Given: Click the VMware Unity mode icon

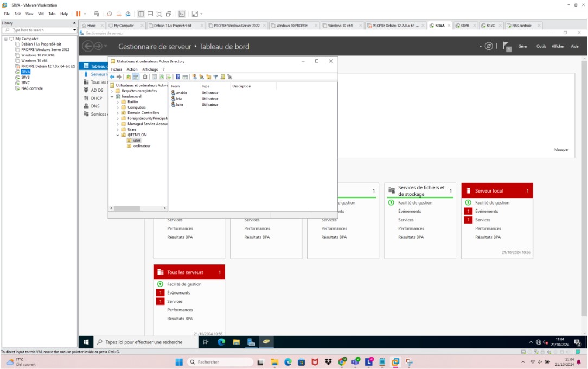Looking at the screenshot, I should pyautogui.click(x=169, y=14).
